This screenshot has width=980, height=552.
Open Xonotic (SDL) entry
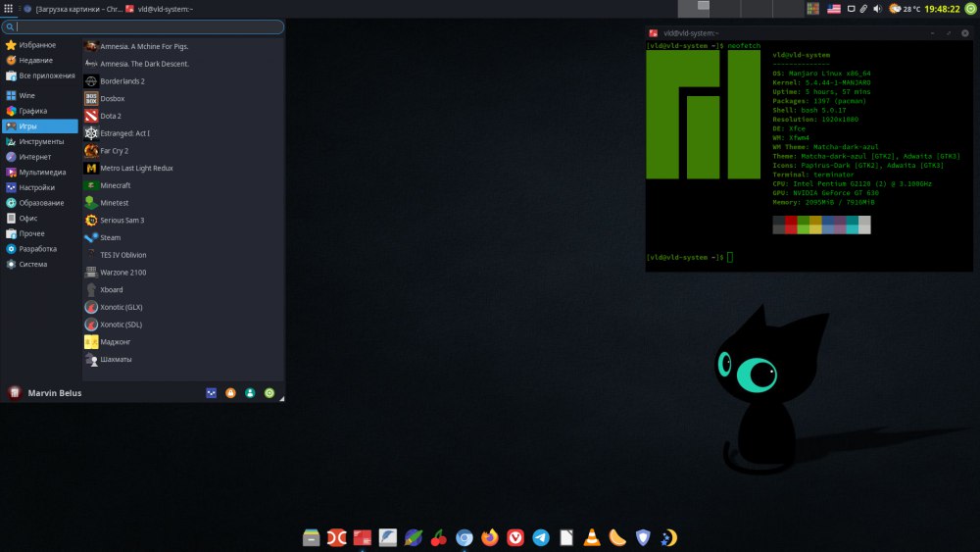pyautogui.click(x=183, y=325)
